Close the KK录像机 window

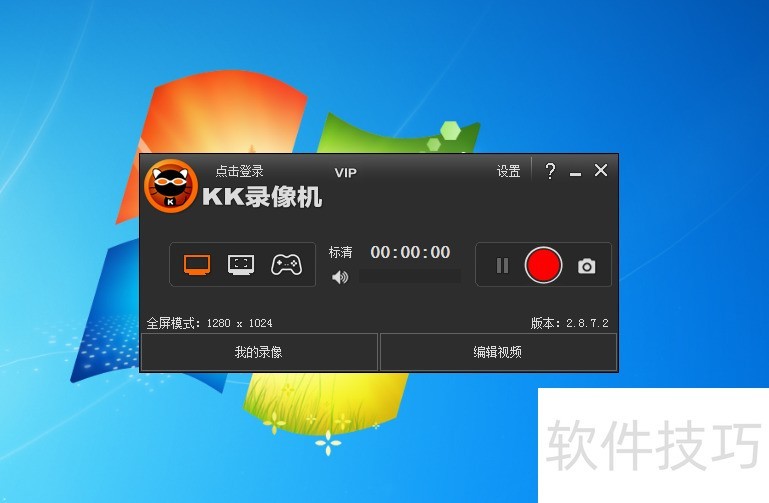point(601,171)
